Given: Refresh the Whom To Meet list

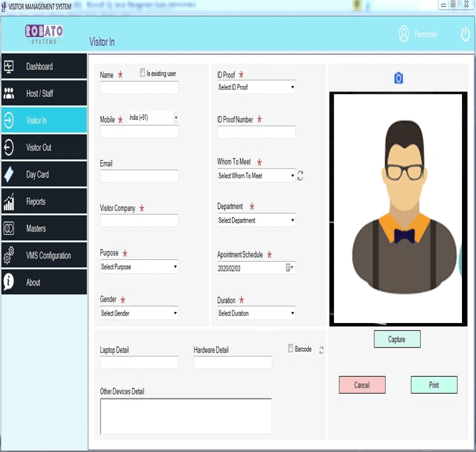Looking at the screenshot, I should [x=300, y=176].
